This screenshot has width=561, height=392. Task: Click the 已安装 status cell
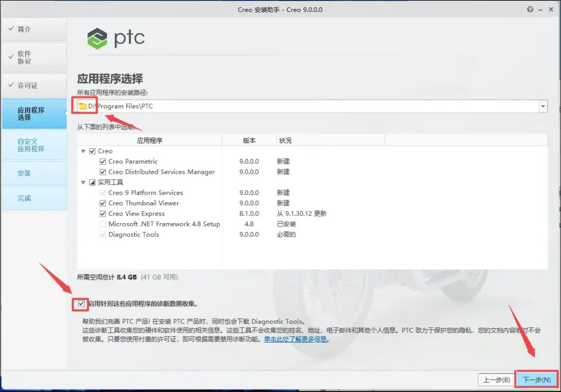coord(286,224)
